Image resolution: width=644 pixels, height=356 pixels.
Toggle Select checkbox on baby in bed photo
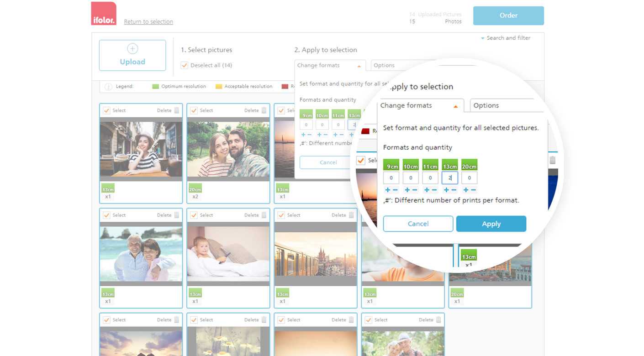(x=194, y=215)
